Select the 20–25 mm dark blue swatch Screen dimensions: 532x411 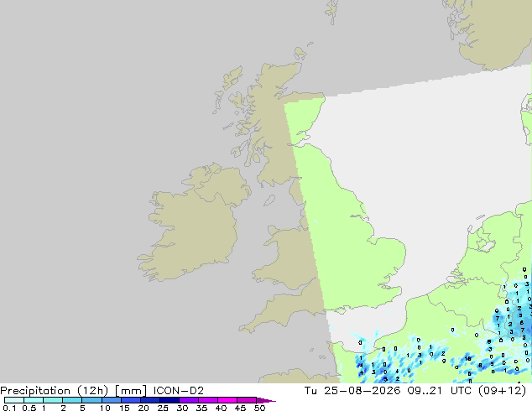pos(150,400)
